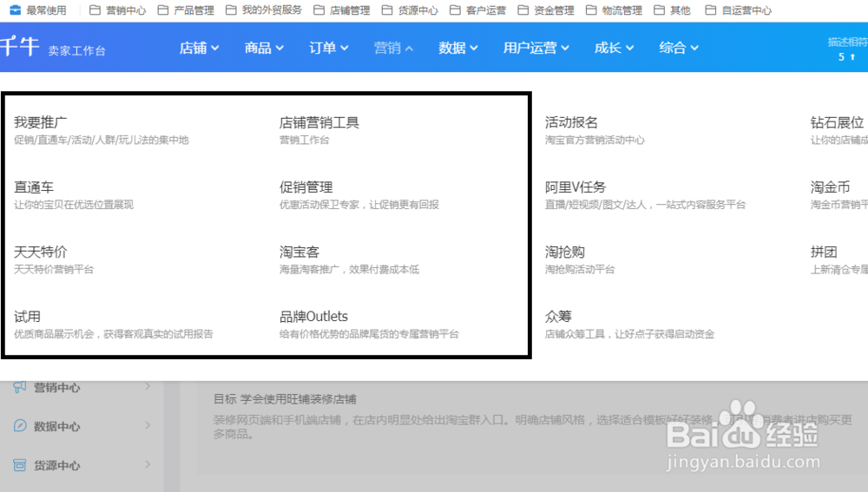Click the description 海量淘客推广，效果付费成本低
868x492 pixels.
point(349,270)
